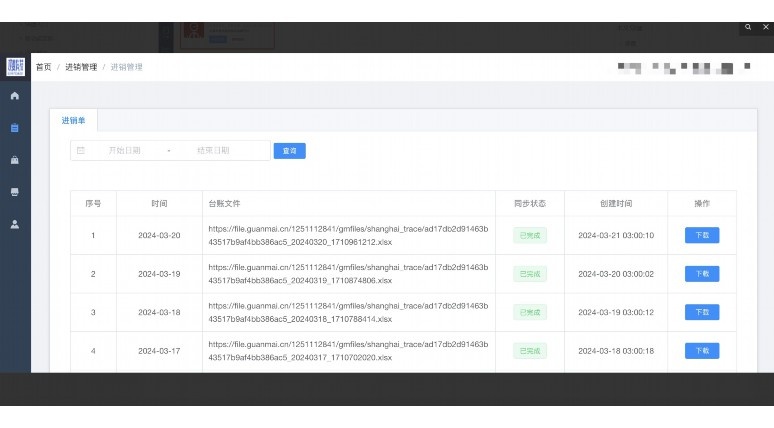Click the calendar icon in date range field
774x428 pixels.
(81, 151)
